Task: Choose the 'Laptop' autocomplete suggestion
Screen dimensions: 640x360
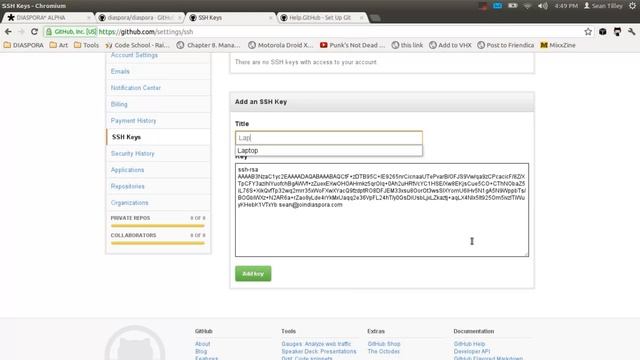Action: coord(329,150)
